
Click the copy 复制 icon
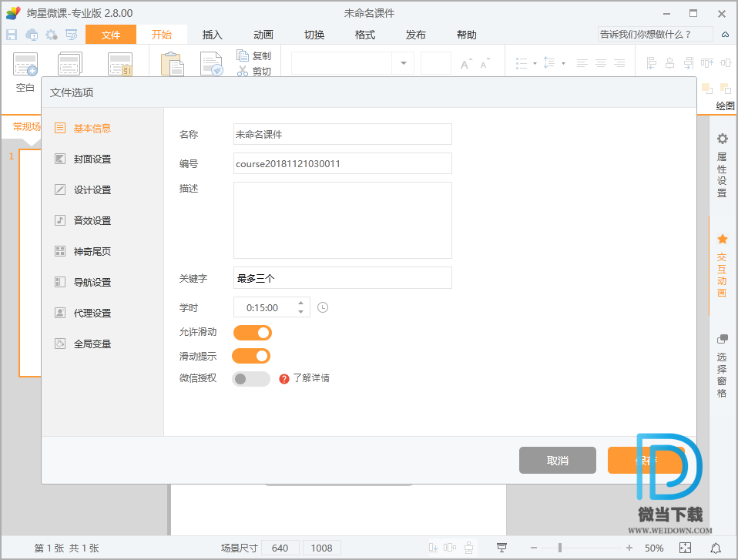243,55
